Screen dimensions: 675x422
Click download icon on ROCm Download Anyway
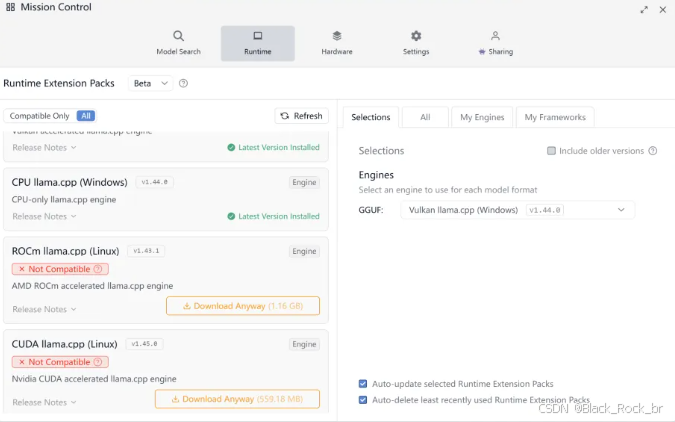[x=187, y=306]
